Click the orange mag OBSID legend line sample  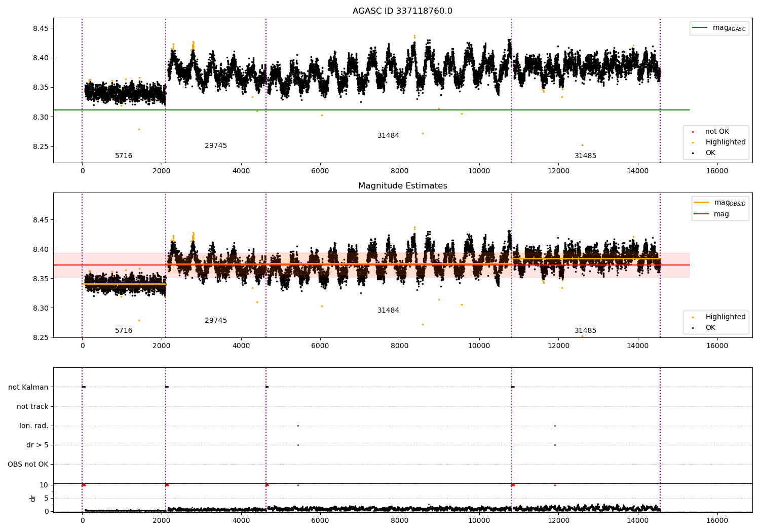click(702, 202)
